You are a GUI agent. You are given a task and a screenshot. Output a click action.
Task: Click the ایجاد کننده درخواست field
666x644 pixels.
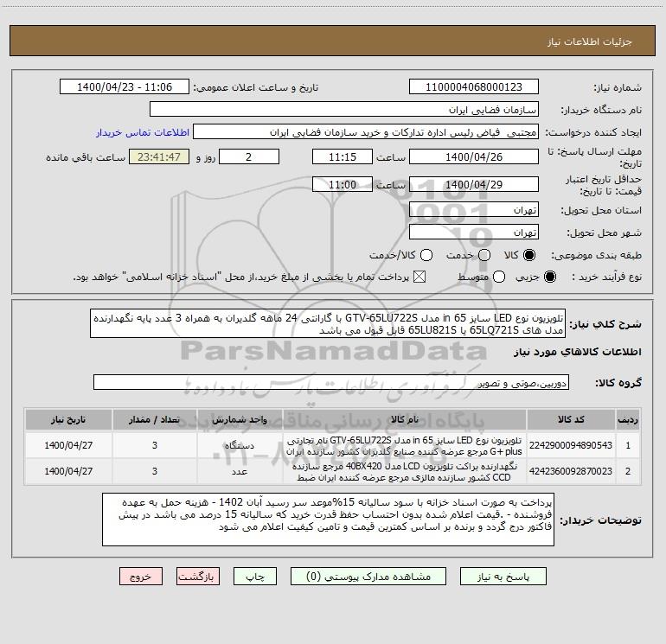point(366,132)
